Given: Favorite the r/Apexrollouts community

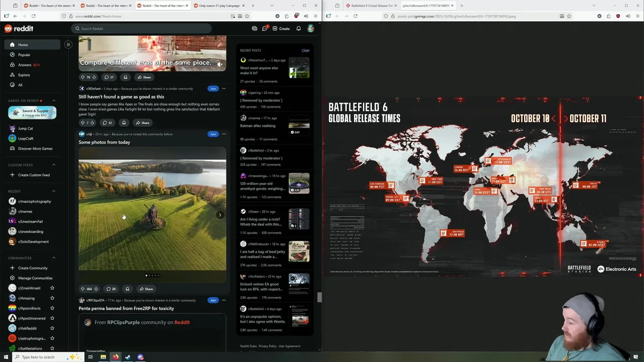Looking at the screenshot, I should (52, 308).
